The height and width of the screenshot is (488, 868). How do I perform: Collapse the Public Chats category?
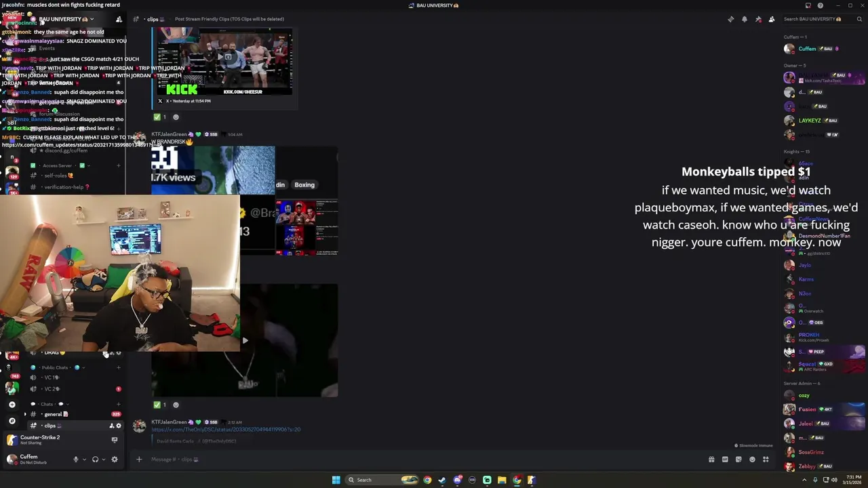pyautogui.click(x=58, y=367)
